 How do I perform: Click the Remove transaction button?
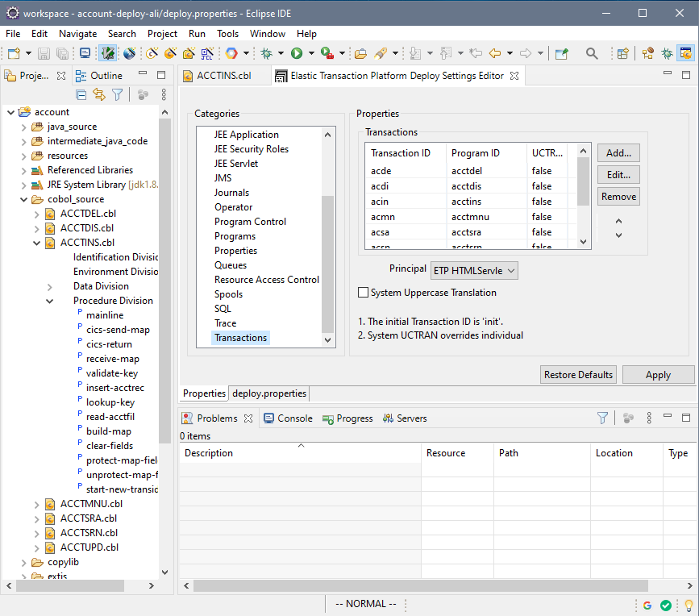pyautogui.click(x=618, y=197)
